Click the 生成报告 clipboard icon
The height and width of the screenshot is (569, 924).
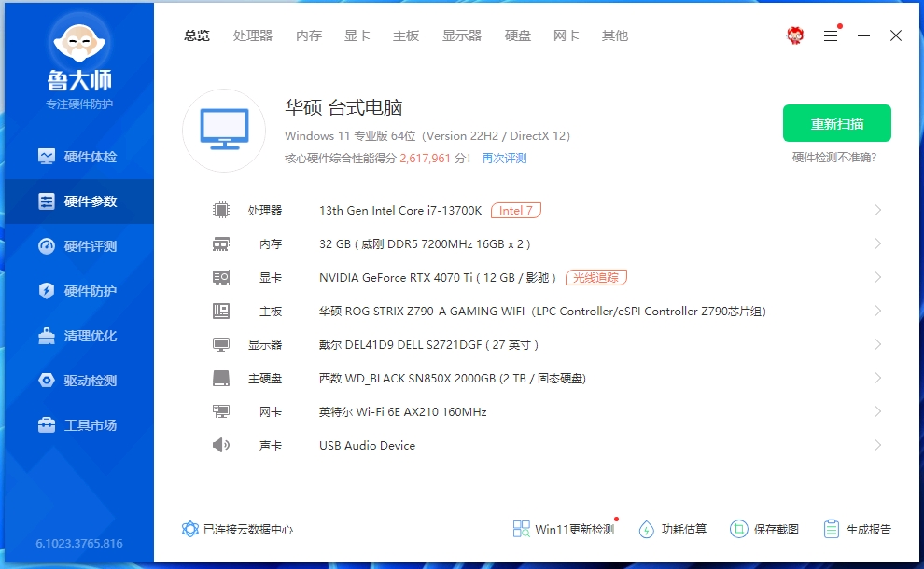832,529
